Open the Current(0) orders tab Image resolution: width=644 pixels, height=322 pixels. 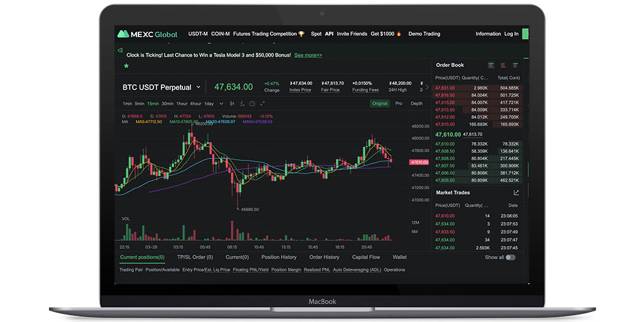237,257
